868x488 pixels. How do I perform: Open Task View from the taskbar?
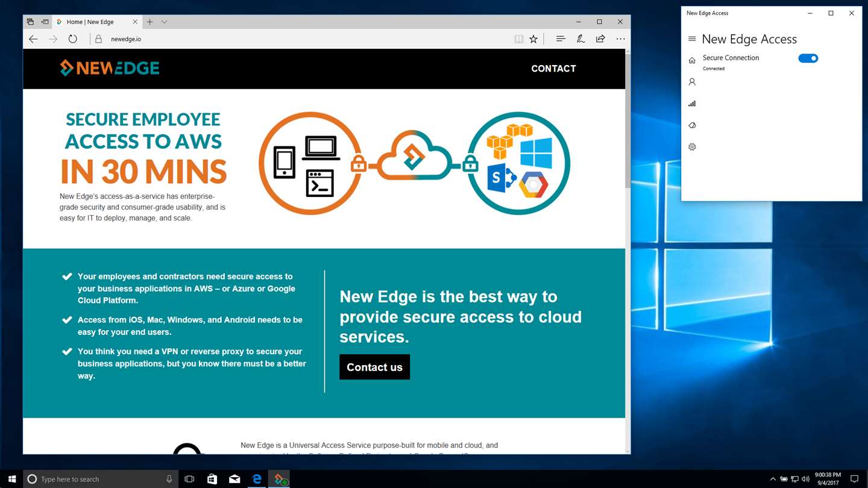click(189, 479)
